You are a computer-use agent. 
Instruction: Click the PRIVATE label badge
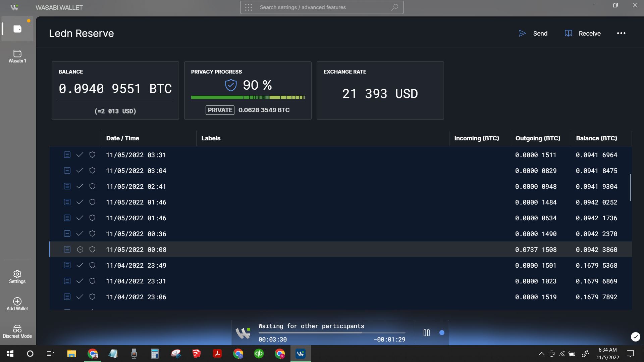[220, 110]
